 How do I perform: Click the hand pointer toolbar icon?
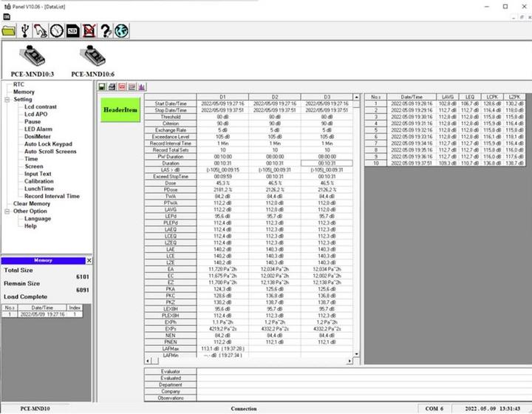[x=41, y=31]
